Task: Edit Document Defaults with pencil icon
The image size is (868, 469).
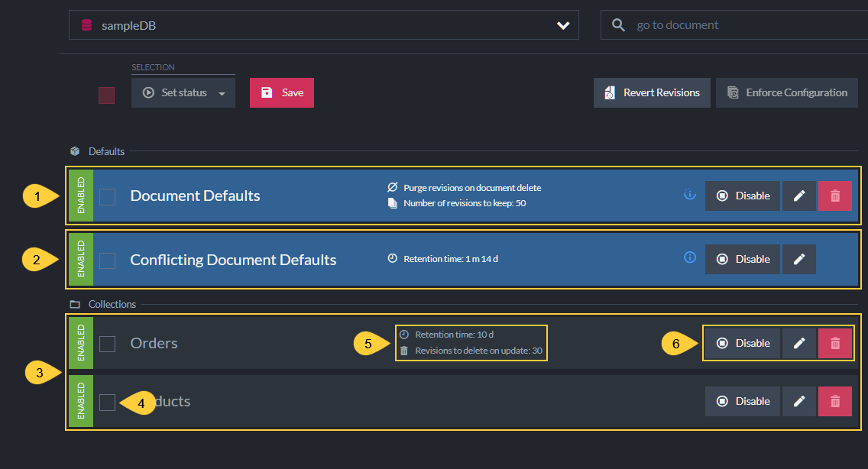Action: 798,196
